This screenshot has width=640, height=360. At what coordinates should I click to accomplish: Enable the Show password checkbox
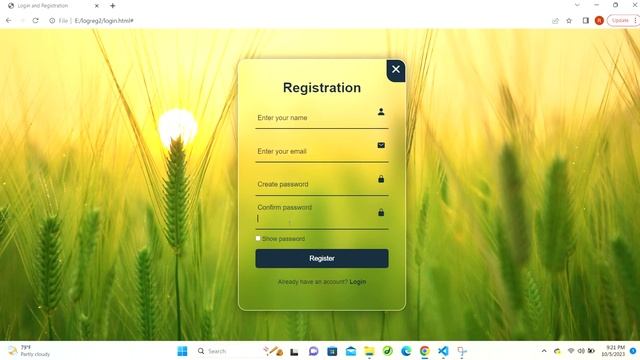(x=258, y=238)
